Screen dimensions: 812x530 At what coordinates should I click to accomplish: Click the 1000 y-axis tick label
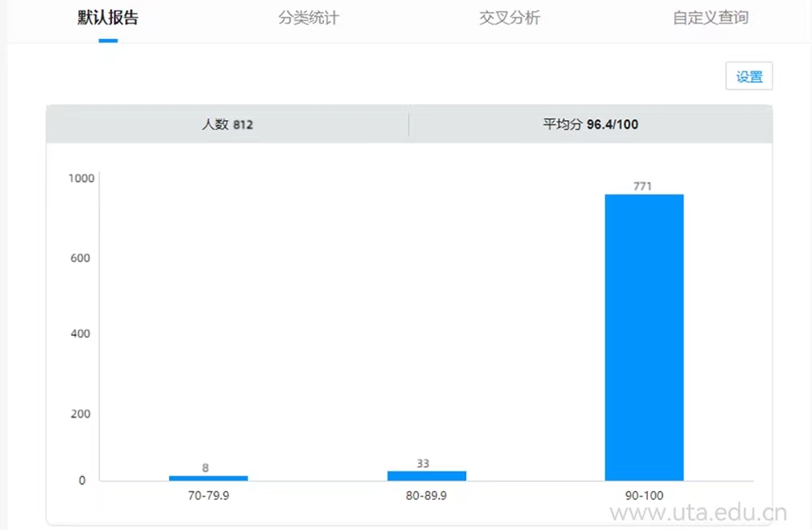81,179
